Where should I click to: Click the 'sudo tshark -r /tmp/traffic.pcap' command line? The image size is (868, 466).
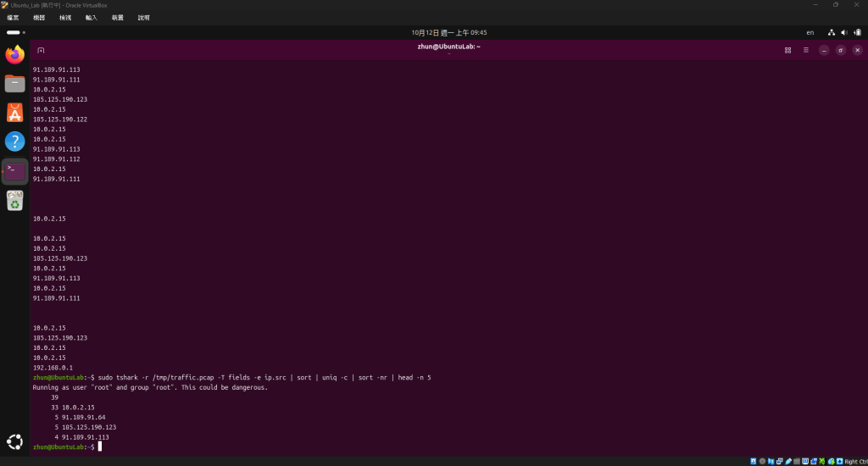click(x=232, y=377)
